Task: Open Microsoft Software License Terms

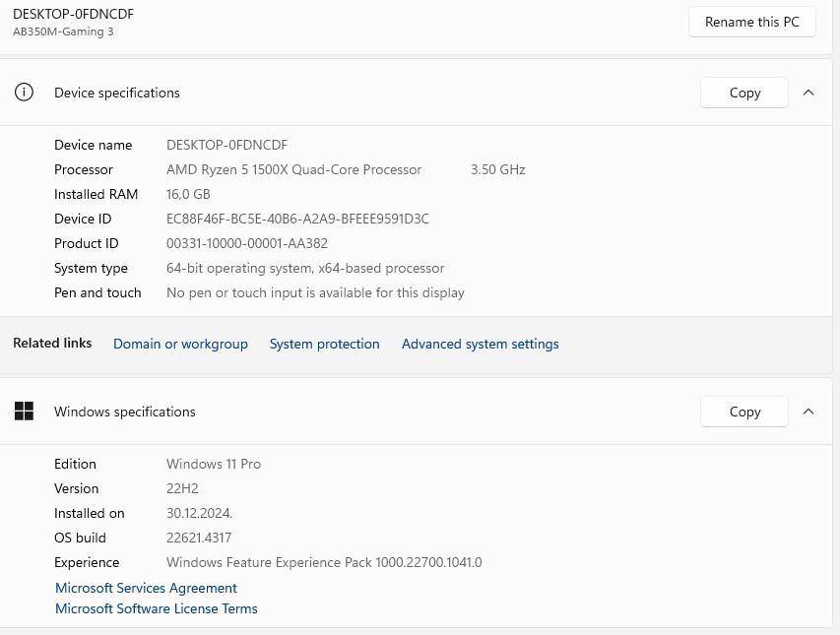Action: coord(156,608)
